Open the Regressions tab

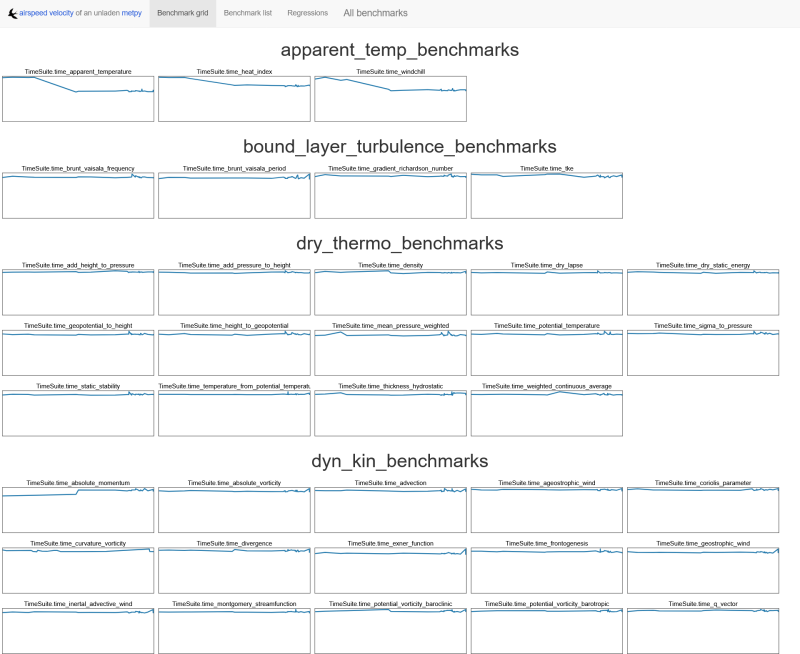click(307, 13)
